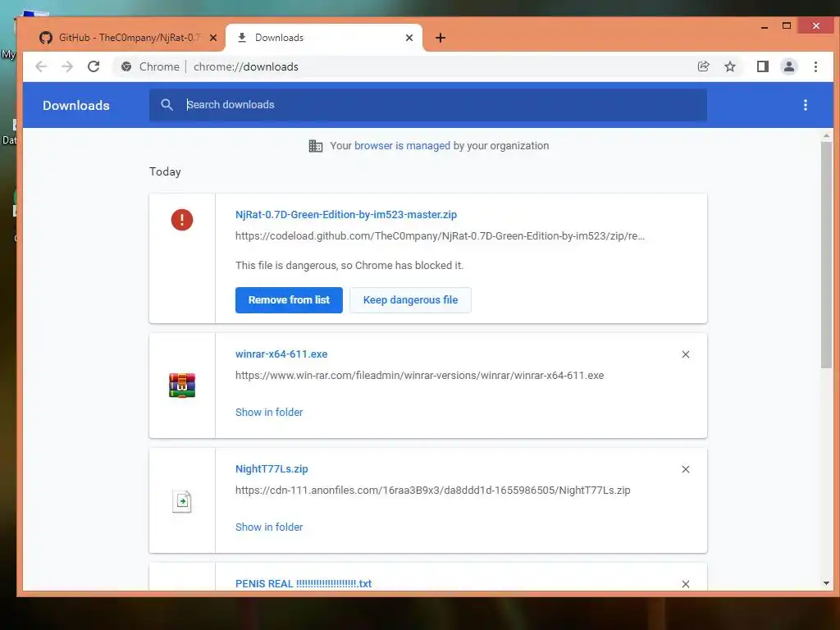Click the win-rar.com source URL

coord(419,376)
